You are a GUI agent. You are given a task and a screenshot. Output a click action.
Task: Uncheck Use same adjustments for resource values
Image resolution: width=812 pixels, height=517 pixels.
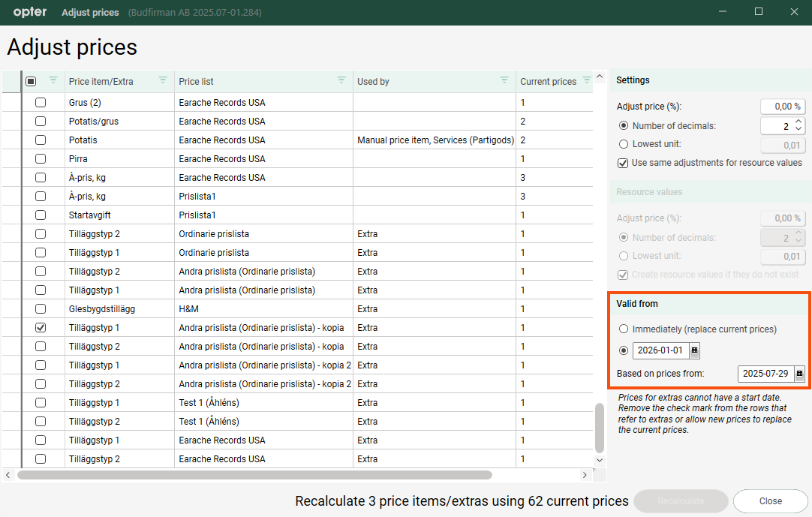tap(623, 163)
